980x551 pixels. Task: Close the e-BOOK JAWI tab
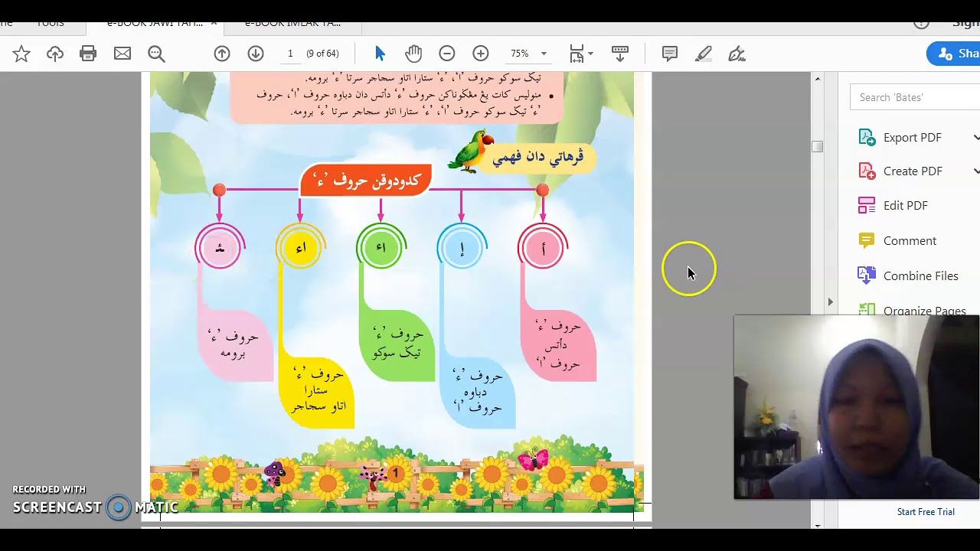pyautogui.click(x=214, y=23)
